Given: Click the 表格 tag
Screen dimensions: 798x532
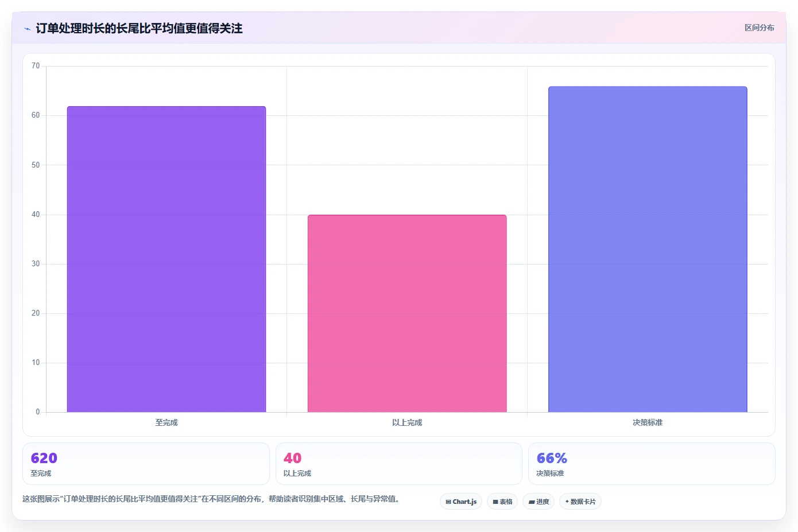Looking at the screenshot, I should click(x=502, y=502).
